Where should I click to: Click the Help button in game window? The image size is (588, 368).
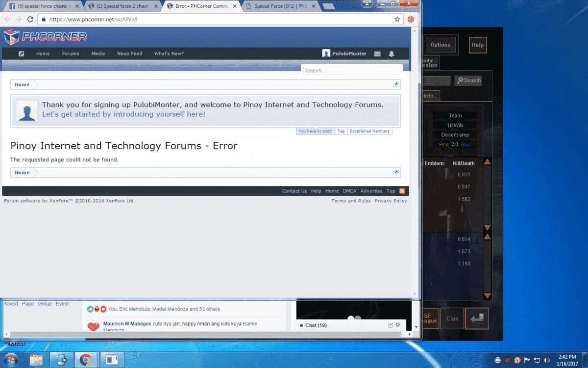pyautogui.click(x=478, y=45)
